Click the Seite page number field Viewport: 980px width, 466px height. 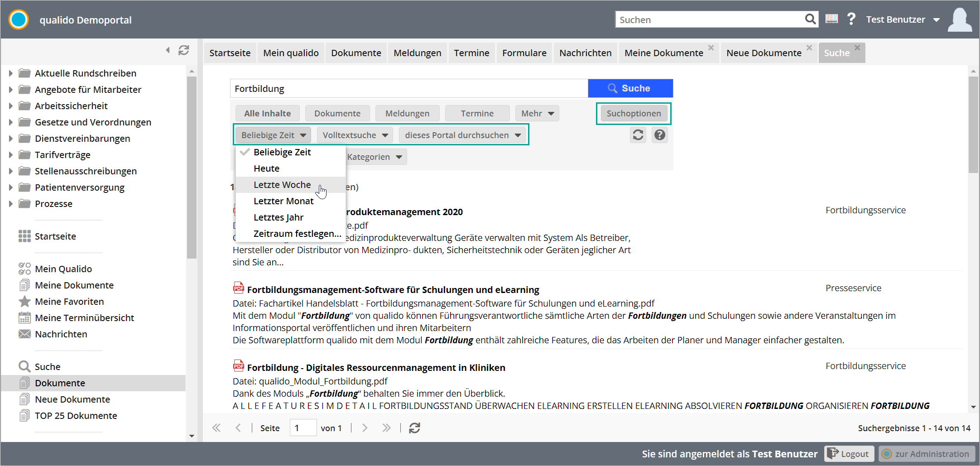click(303, 428)
